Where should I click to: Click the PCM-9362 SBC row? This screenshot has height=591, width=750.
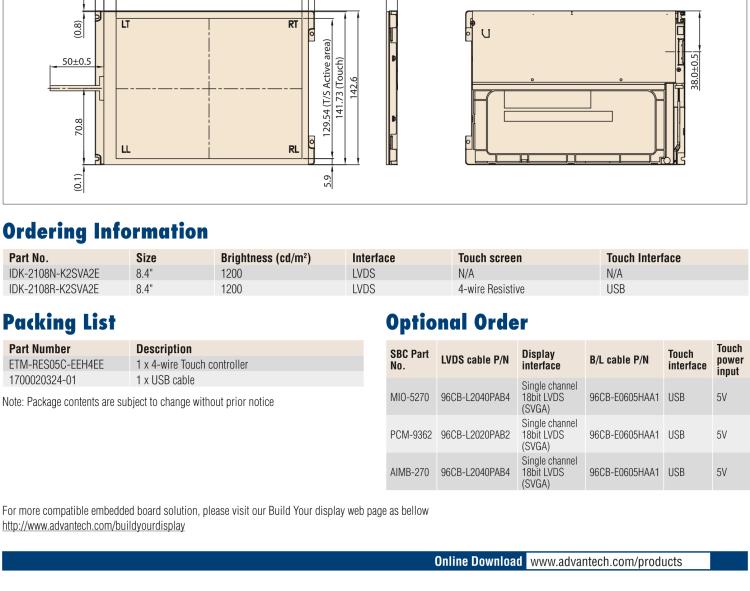click(410, 435)
